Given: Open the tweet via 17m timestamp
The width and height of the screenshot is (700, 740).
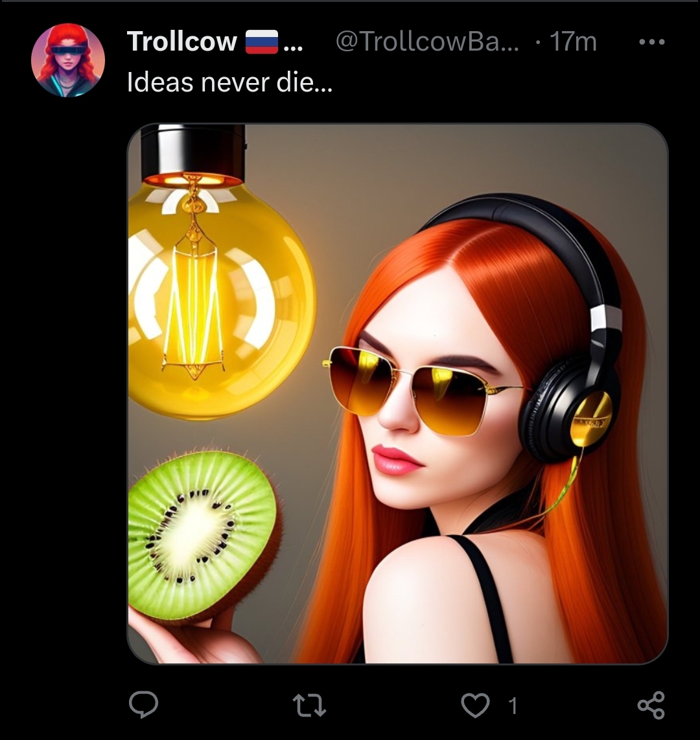Looking at the screenshot, I should [x=573, y=42].
